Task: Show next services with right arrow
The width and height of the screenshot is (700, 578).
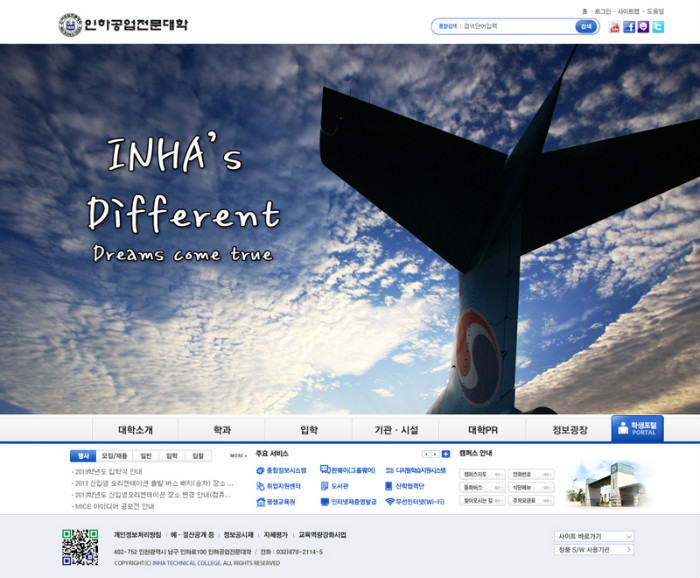Action: (435, 454)
